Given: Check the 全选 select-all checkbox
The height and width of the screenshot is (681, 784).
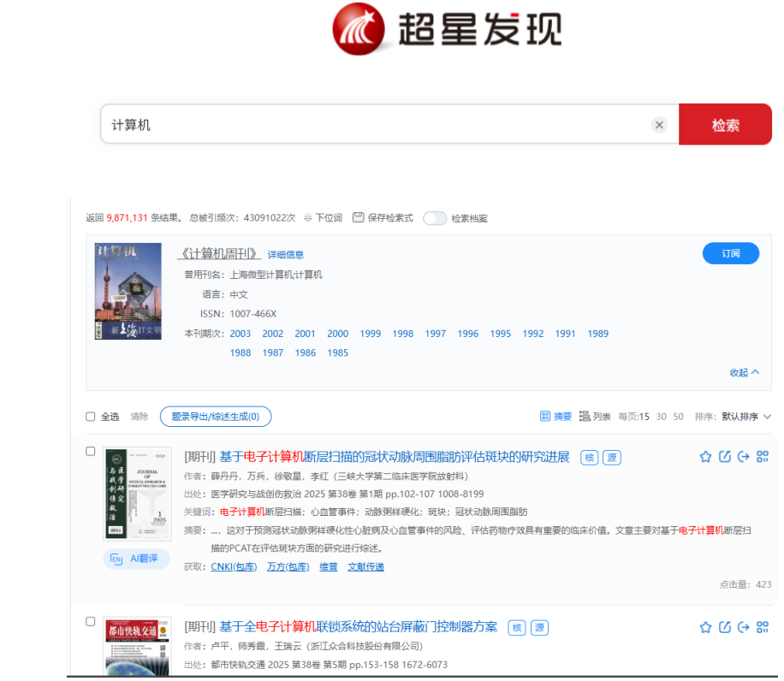Looking at the screenshot, I should click(x=91, y=417).
